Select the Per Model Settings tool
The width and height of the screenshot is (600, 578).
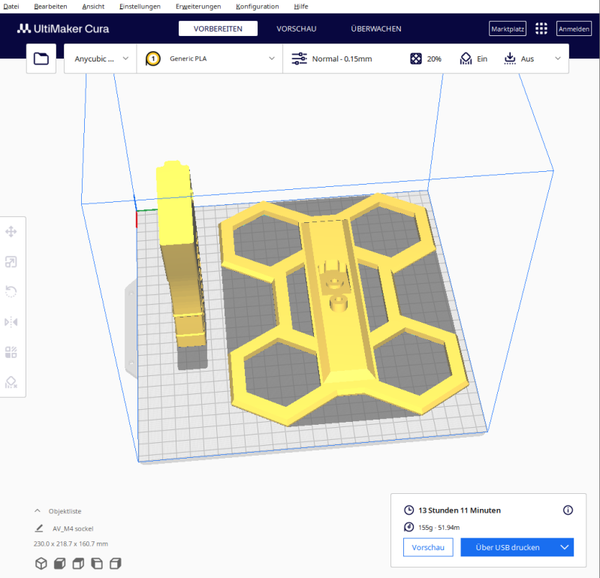(x=11, y=352)
